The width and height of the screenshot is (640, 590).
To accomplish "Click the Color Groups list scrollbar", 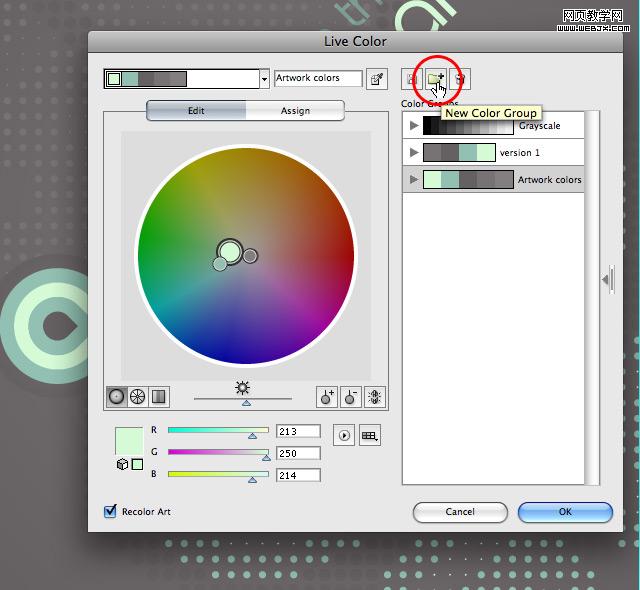I will point(592,298).
